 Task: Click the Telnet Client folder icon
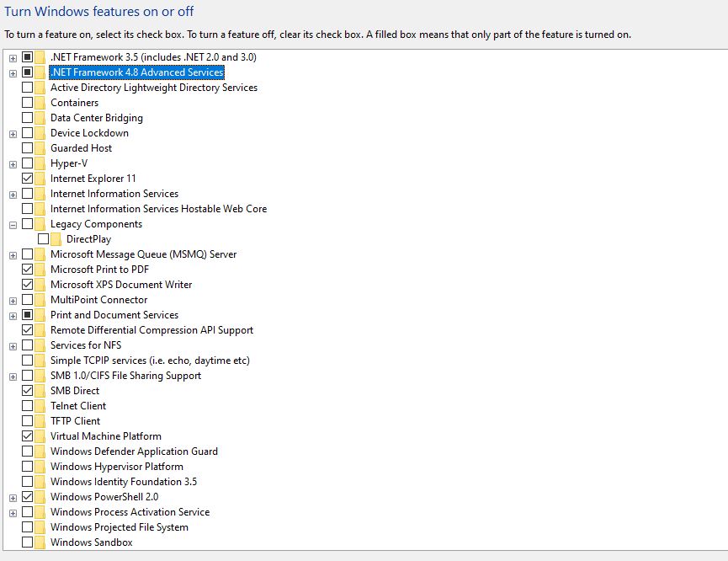(40, 406)
